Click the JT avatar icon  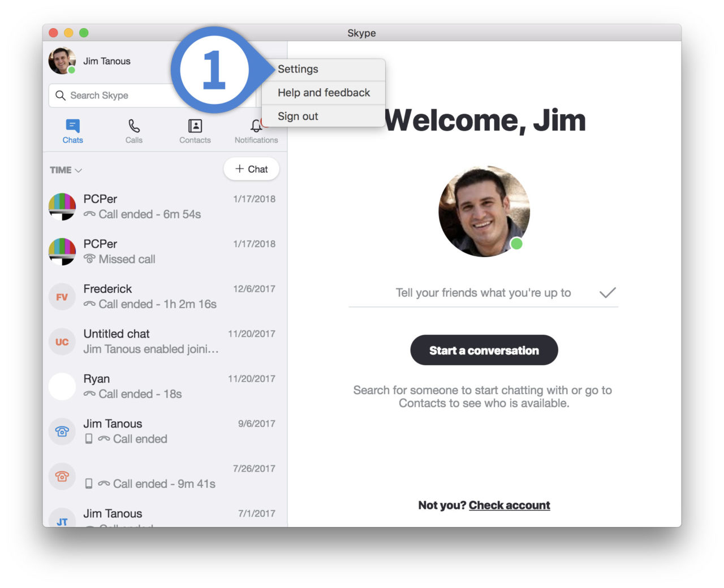(62, 518)
